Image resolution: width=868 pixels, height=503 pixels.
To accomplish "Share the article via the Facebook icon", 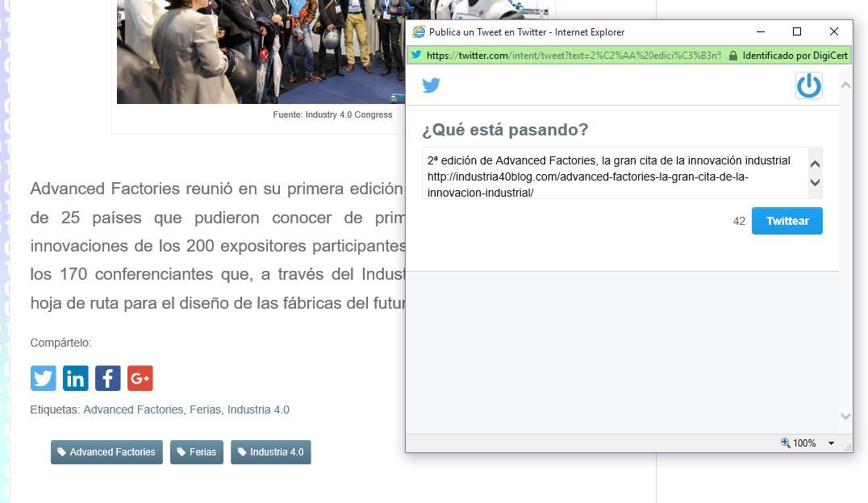I will pos(108,378).
